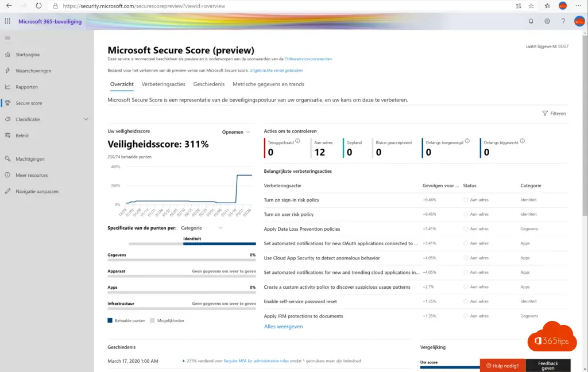The height and width of the screenshot is (372, 588).
Task: Click the Filteren funnel icon
Action: tap(545, 113)
